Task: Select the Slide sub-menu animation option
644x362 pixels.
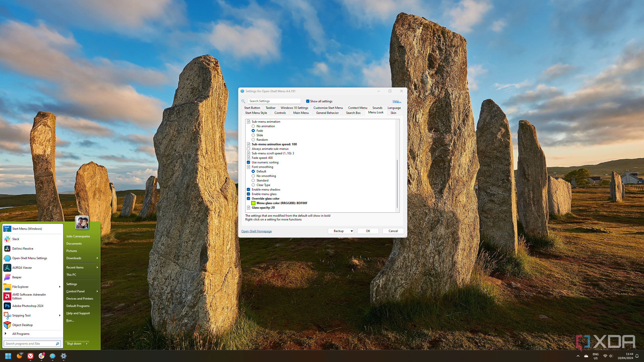Action: [x=253, y=135]
